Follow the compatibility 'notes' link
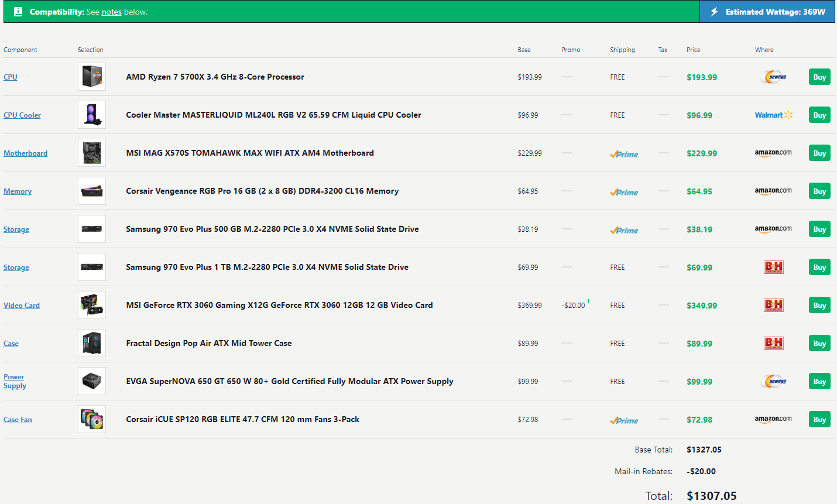 pyautogui.click(x=112, y=12)
